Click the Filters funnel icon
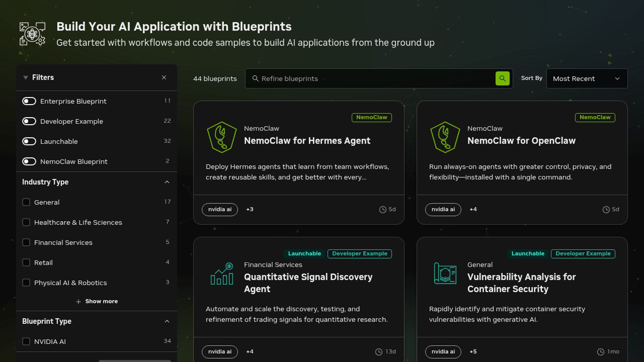Viewport: 644px width, 362px height. [x=25, y=77]
